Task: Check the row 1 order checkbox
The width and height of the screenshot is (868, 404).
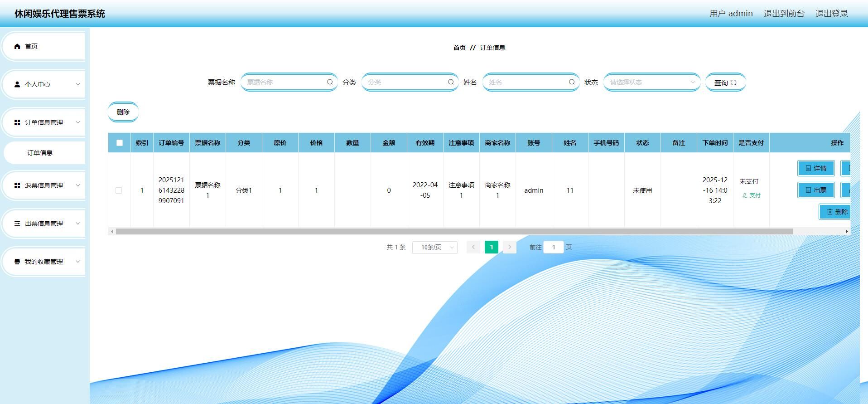Action: [119, 190]
